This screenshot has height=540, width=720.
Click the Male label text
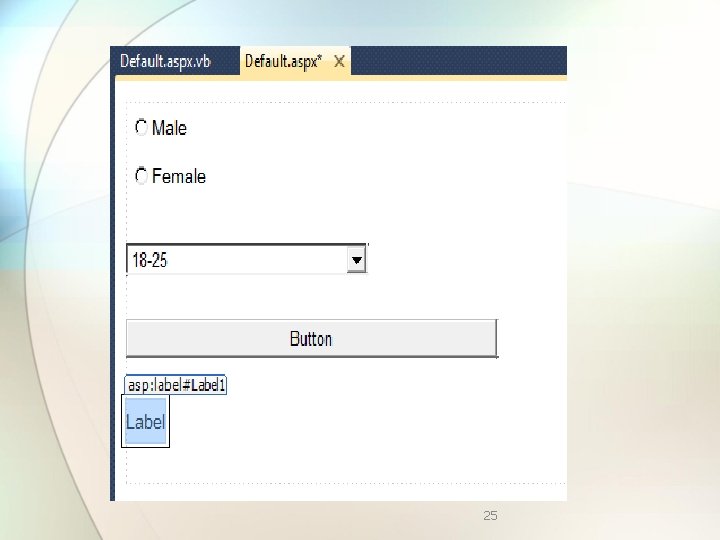click(169, 128)
